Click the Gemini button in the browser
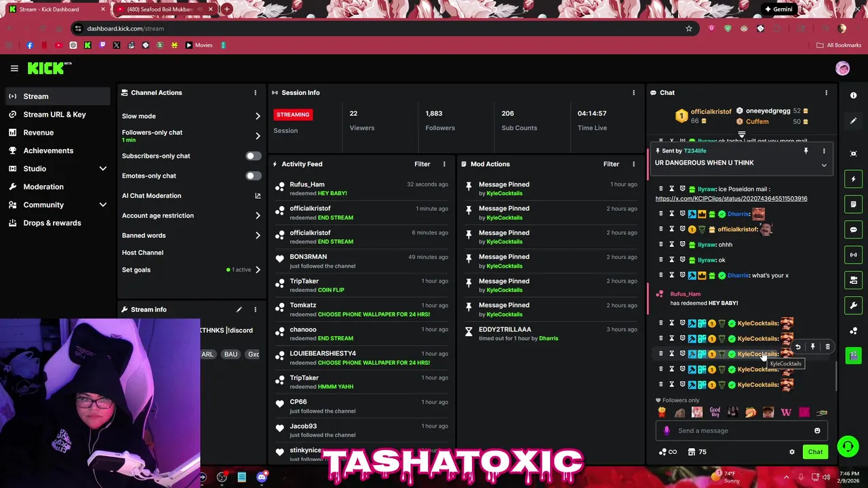 pos(778,9)
